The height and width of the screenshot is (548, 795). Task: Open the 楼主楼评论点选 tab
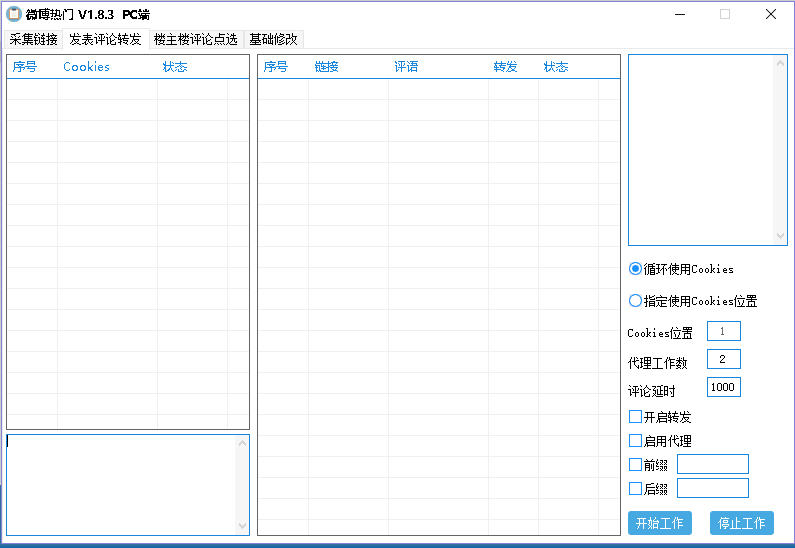click(195, 40)
